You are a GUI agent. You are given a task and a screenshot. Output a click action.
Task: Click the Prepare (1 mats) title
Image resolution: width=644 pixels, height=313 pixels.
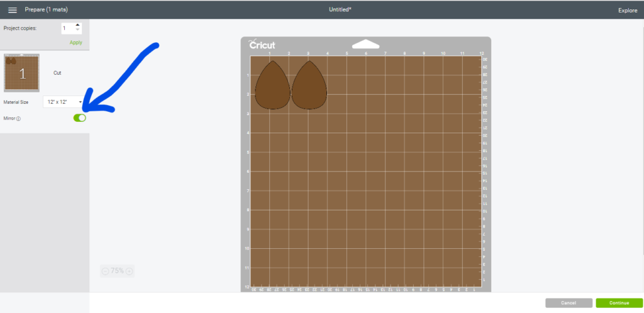click(46, 10)
